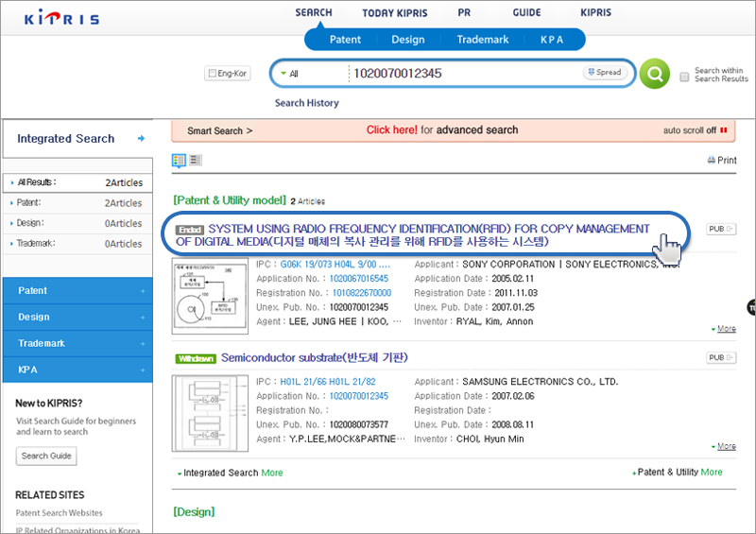This screenshot has height=534, width=756.
Task: Expand More for Semiconductor substrate entry
Action: 724,446
